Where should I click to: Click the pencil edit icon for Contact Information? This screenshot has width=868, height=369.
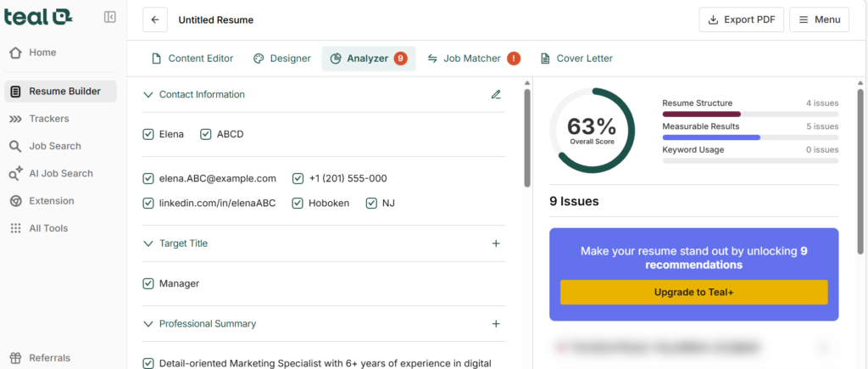496,95
